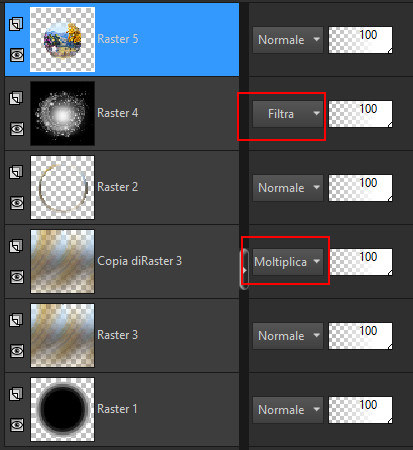Click the layer type icon on Raster 4

coord(16,98)
